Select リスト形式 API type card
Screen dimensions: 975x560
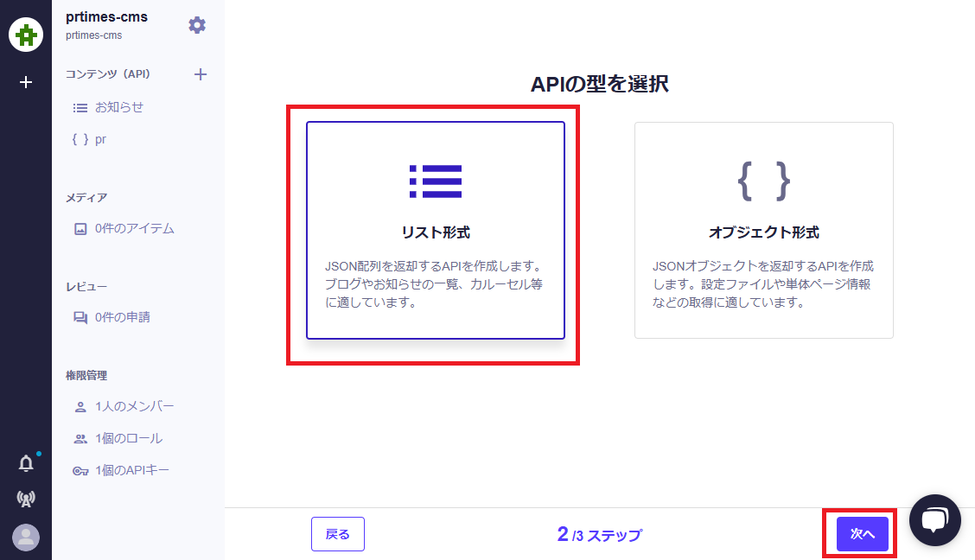[x=436, y=230]
